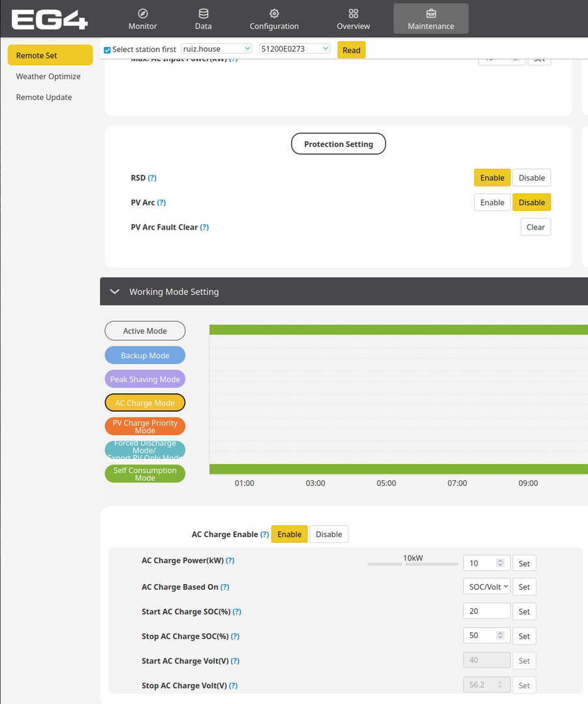
Task: Click the Maintenance toolbox icon
Action: pyautogui.click(x=431, y=14)
